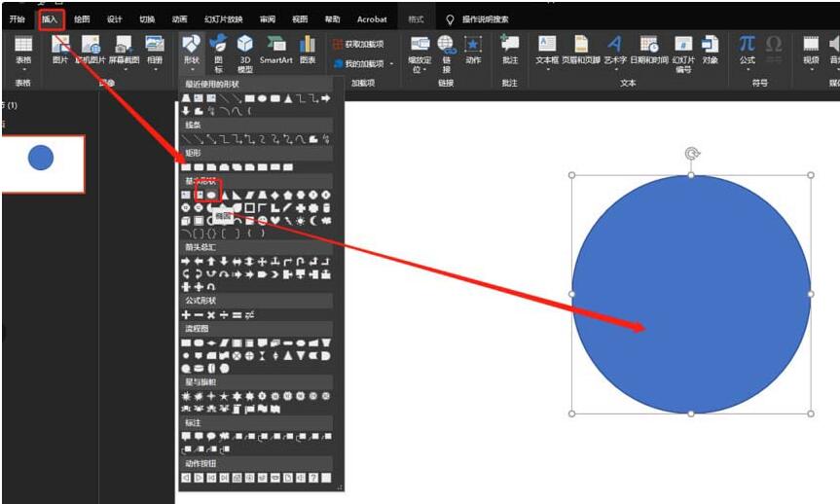Click the chart (图表) icon
The image size is (840, 504).
coord(308,45)
